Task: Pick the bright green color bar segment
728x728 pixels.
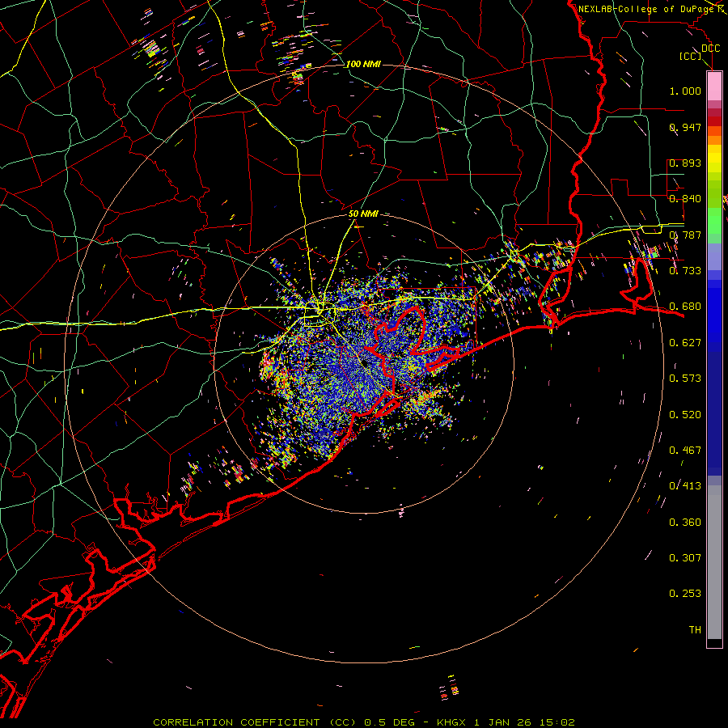Action: coord(714,221)
